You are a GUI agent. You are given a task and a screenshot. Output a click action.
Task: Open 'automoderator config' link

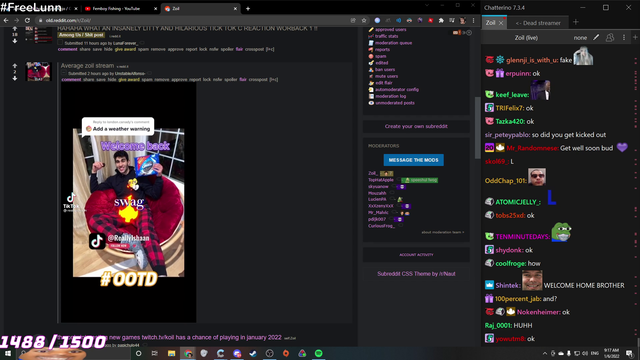(397, 89)
